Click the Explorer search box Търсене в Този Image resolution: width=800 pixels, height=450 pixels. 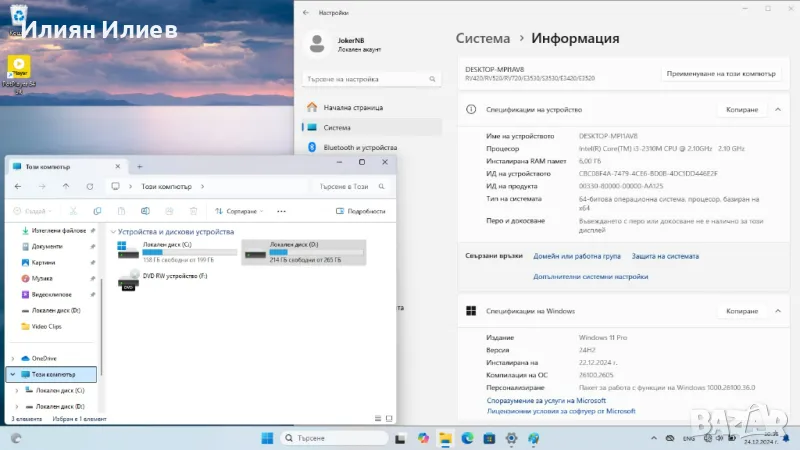pyautogui.click(x=352, y=187)
